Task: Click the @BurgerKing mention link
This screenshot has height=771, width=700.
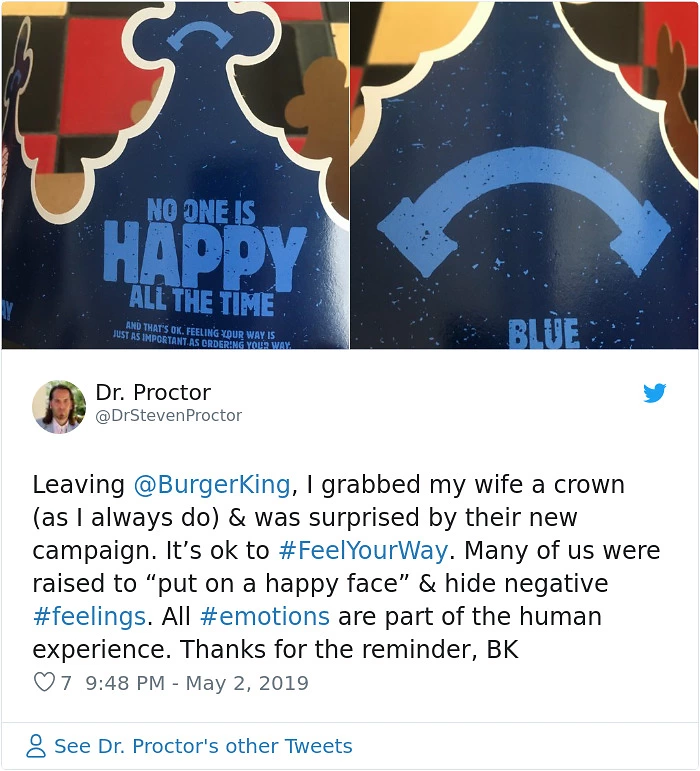Action: (x=212, y=484)
